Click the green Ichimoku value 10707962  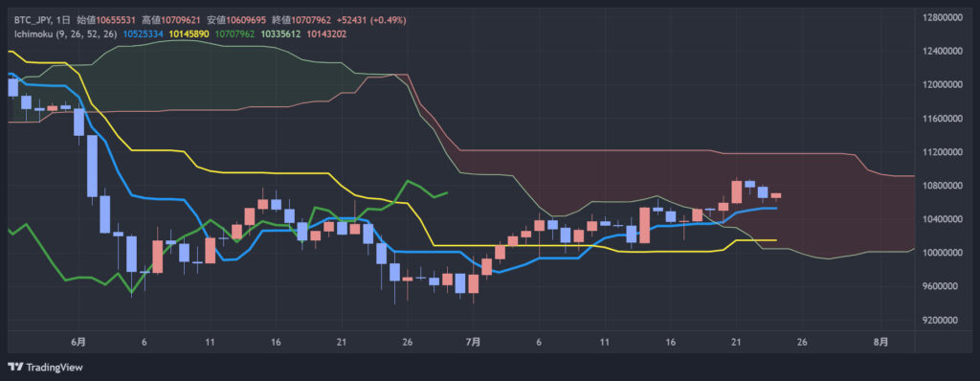235,34
